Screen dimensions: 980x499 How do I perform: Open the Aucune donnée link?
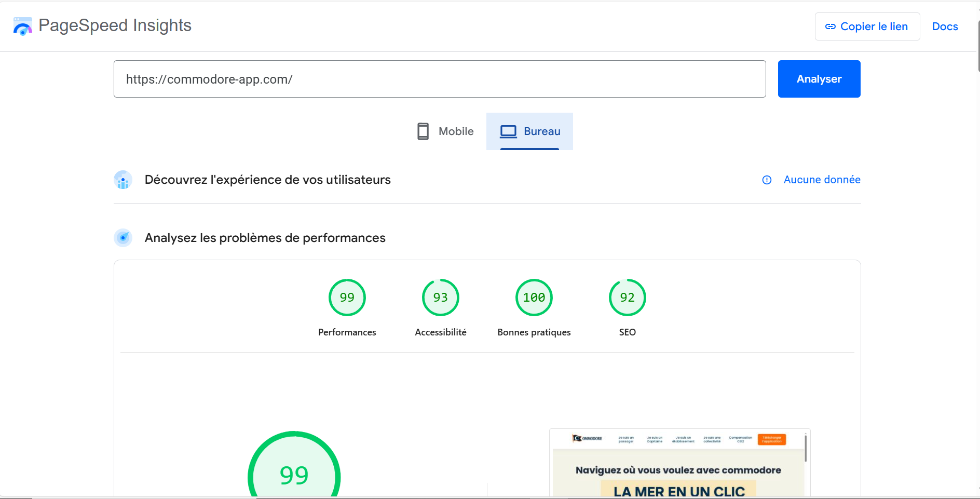(822, 180)
